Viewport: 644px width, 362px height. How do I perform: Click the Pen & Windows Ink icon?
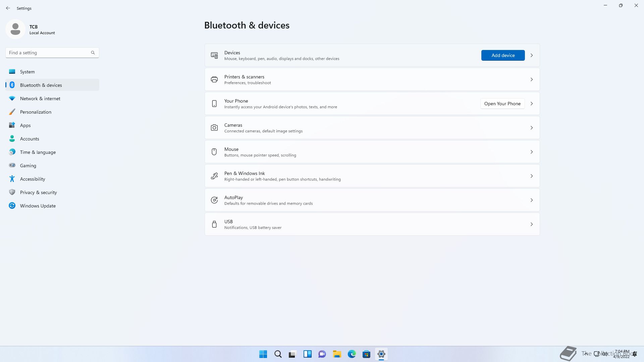click(214, 176)
